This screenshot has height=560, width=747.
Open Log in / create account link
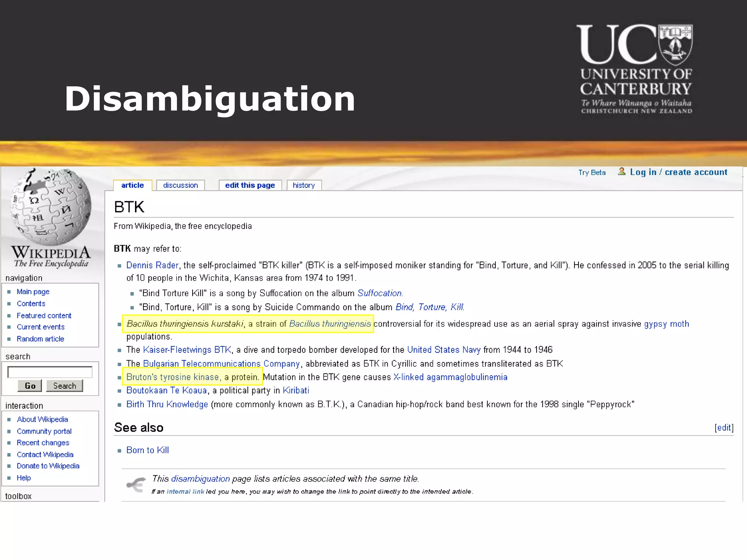(x=678, y=172)
